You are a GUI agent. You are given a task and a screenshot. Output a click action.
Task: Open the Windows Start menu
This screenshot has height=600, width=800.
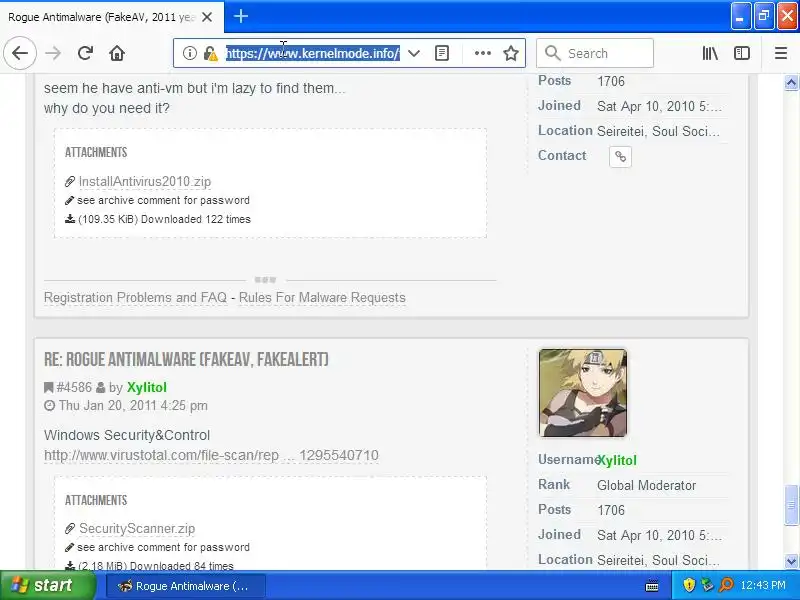47,585
